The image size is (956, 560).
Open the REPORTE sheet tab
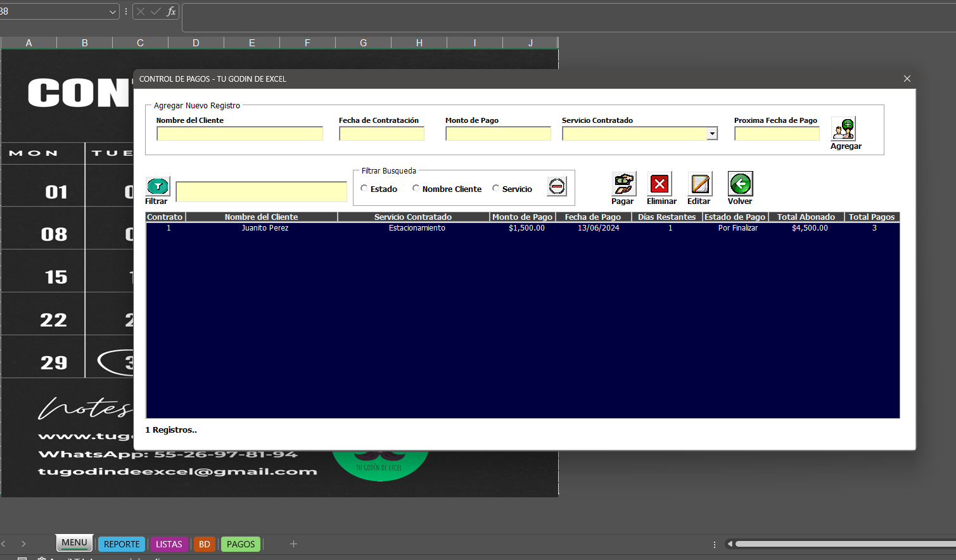click(121, 544)
